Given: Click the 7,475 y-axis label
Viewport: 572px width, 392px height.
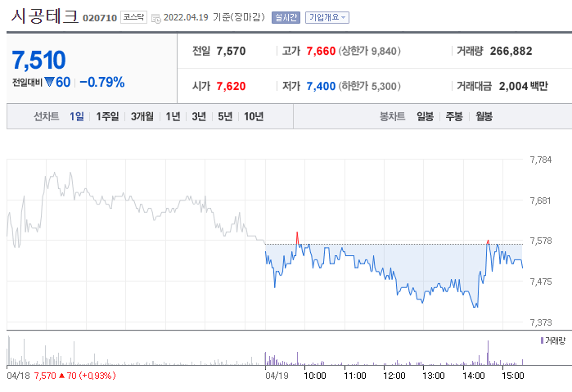Looking at the screenshot, I should pos(541,282).
